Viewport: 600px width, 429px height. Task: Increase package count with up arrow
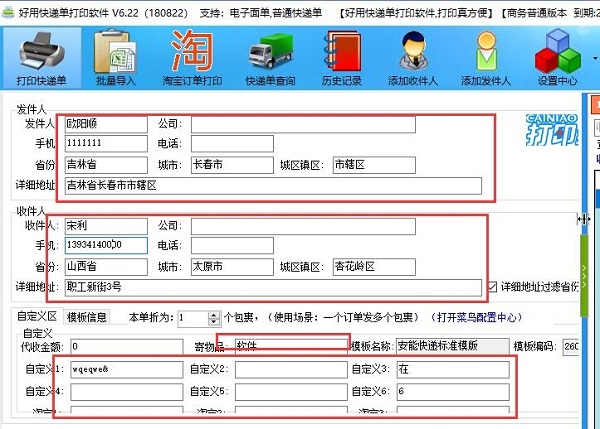(214, 315)
